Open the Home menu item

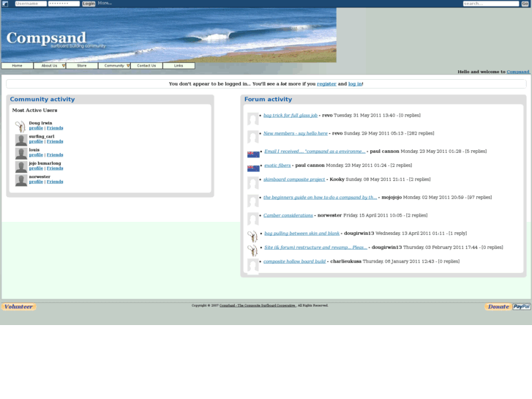tap(18, 66)
